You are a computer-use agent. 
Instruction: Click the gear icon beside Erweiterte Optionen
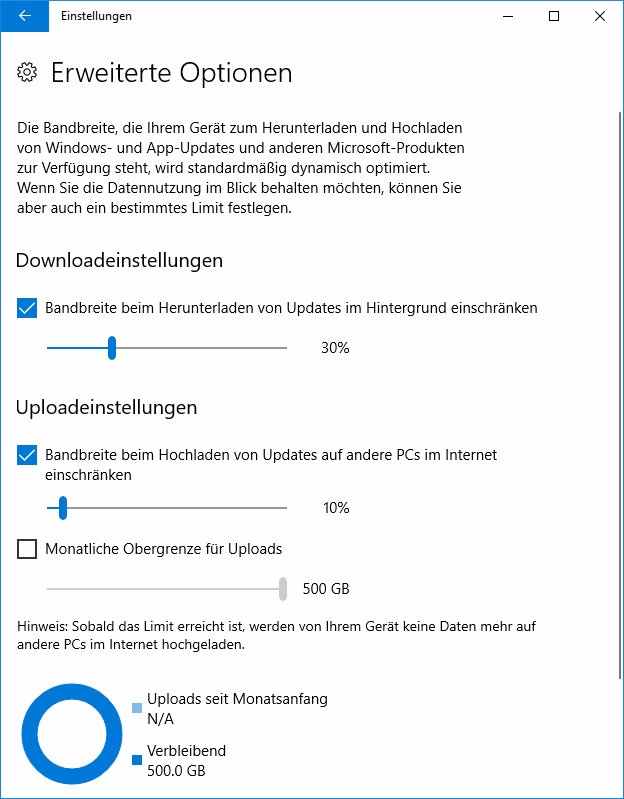(x=27, y=72)
